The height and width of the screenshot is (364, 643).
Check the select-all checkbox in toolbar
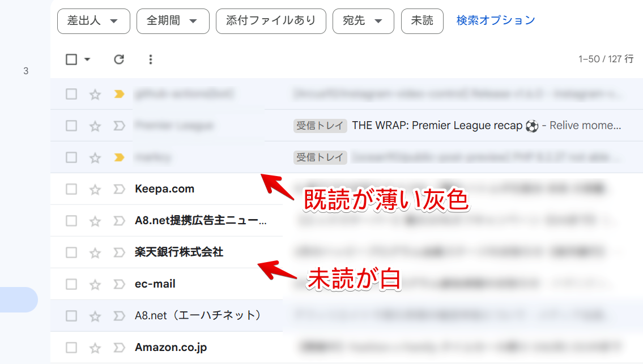(x=71, y=59)
